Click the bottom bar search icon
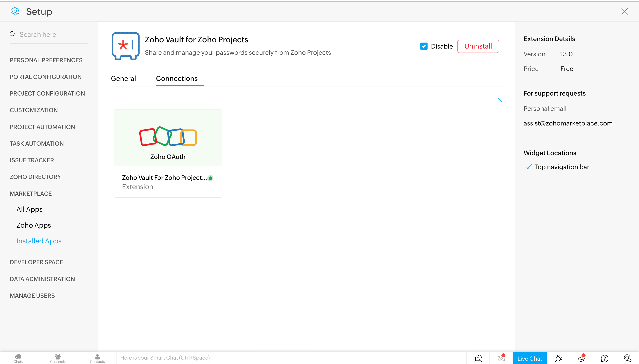The width and height of the screenshot is (639, 364). click(627, 358)
